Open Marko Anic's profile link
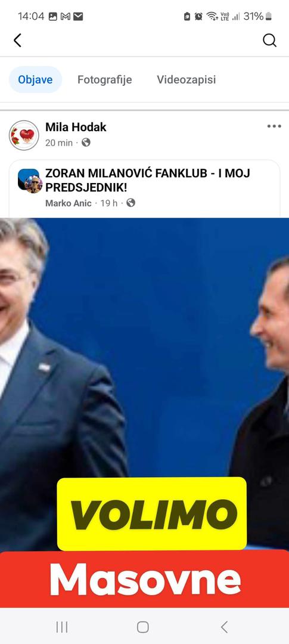 tap(69, 203)
